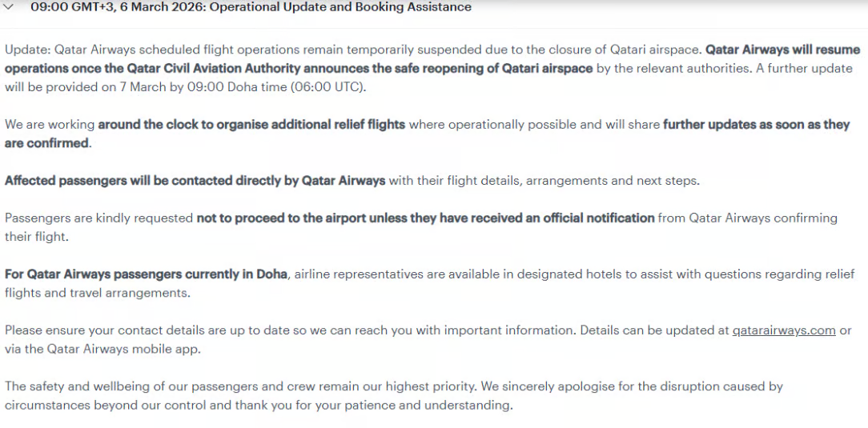This screenshot has height=428, width=868.
Task: Click 'For Qatar Airways passengers currently in Doha'
Action: click(146, 274)
